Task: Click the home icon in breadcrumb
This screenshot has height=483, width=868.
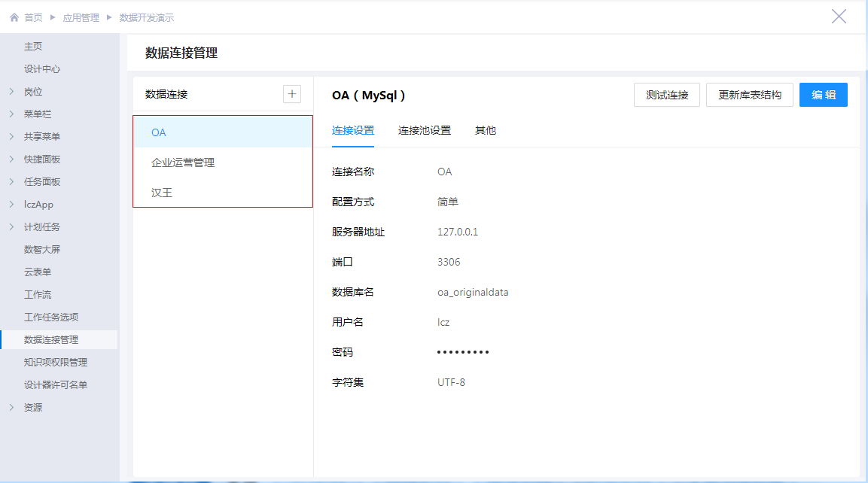Action: coord(14,17)
